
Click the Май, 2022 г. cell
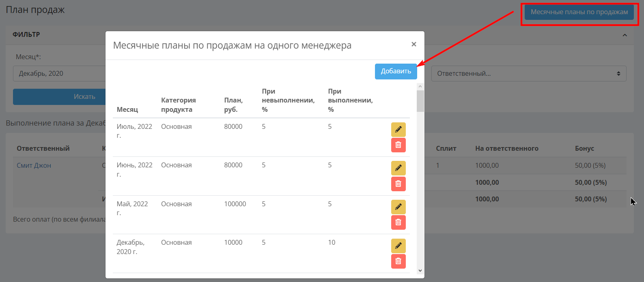click(x=132, y=208)
